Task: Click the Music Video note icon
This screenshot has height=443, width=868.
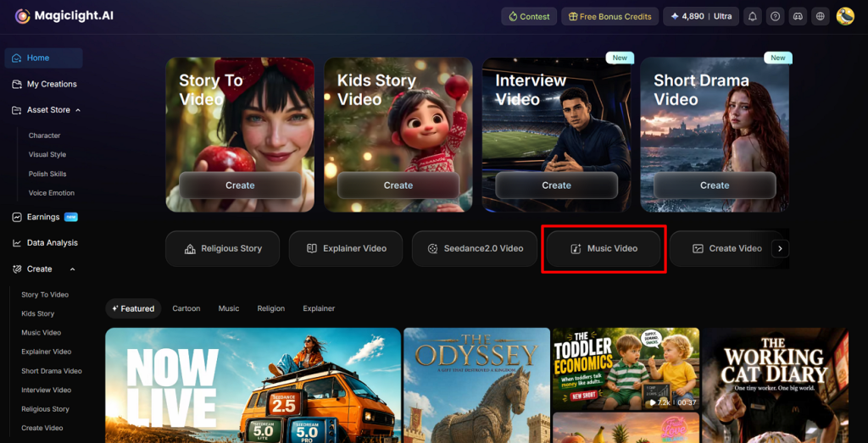Action: [576, 249]
